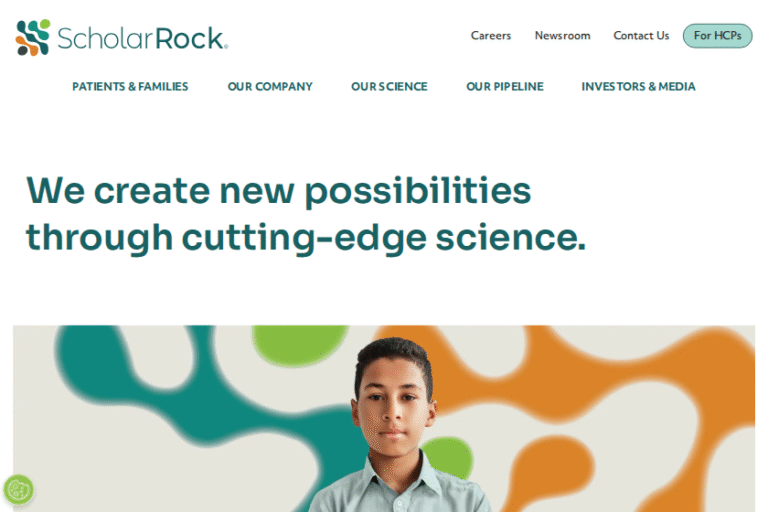
Task: Expand the Our Company menu
Action: tap(270, 87)
